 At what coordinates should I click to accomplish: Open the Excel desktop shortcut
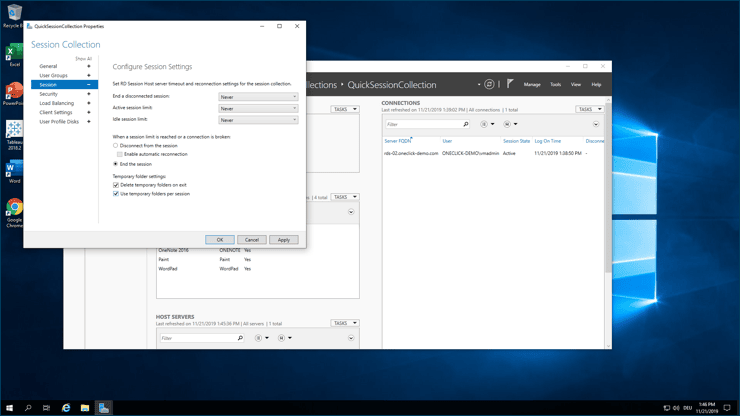click(x=14, y=54)
